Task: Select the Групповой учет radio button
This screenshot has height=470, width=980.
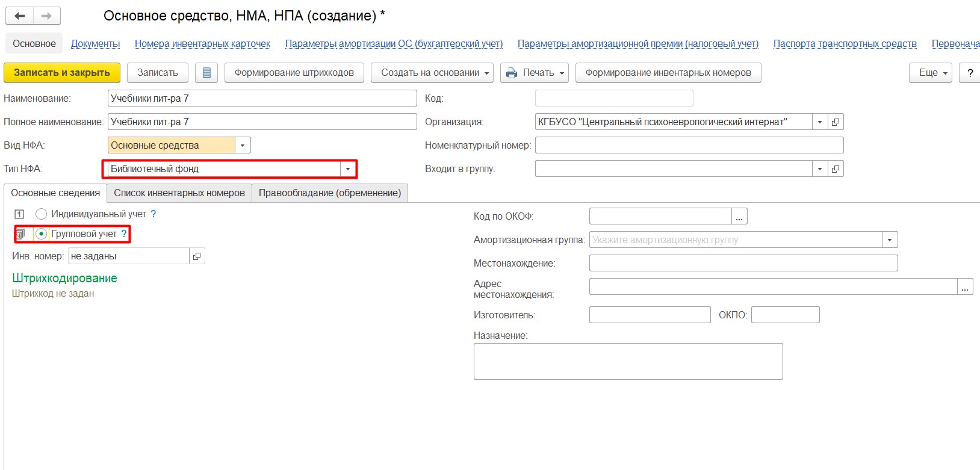Action: pos(41,234)
